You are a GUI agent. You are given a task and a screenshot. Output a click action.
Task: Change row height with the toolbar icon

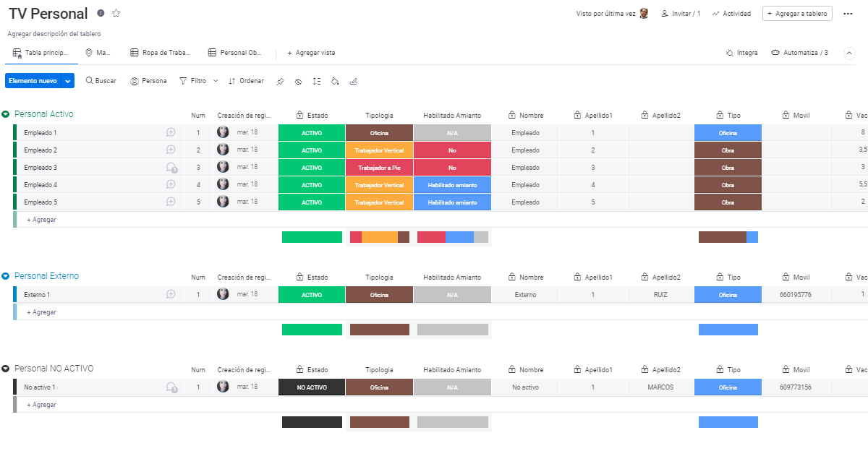(317, 82)
